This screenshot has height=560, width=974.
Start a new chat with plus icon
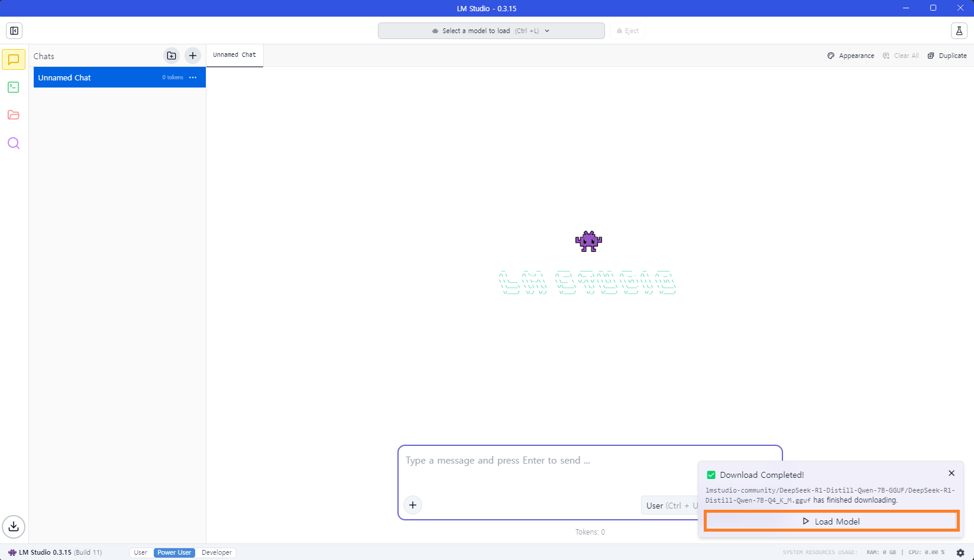[193, 56]
